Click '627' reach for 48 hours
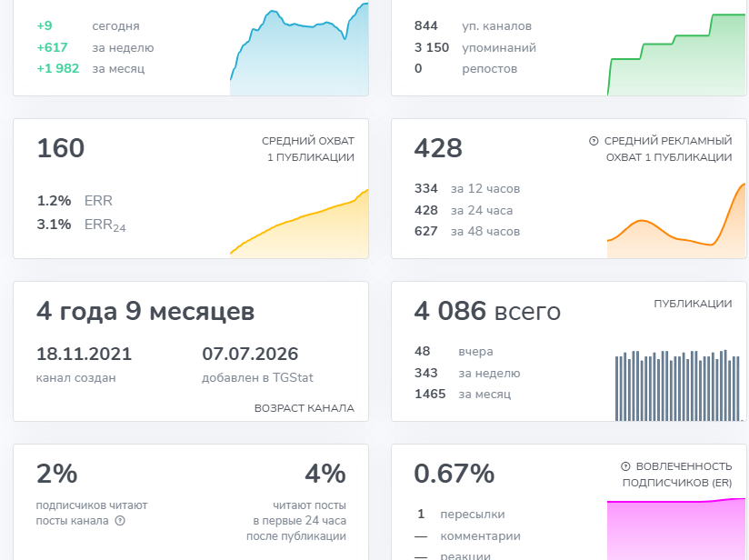 pos(426,231)
